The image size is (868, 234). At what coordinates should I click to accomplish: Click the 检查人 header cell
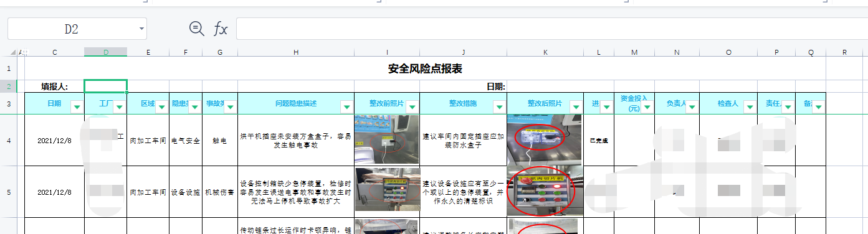[x=728, y=103]
